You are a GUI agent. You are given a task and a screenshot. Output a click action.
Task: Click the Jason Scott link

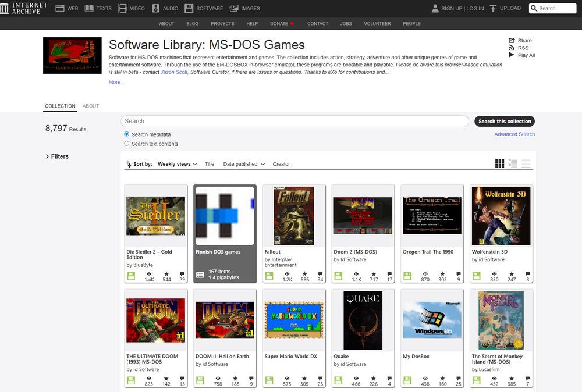(x=173, y=72)
